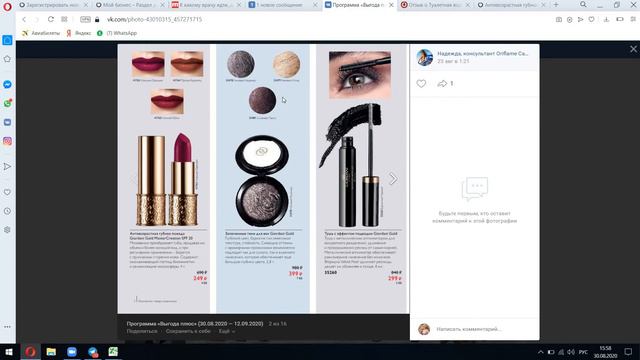Show hidden tray icons chevron

pos(540,352)
